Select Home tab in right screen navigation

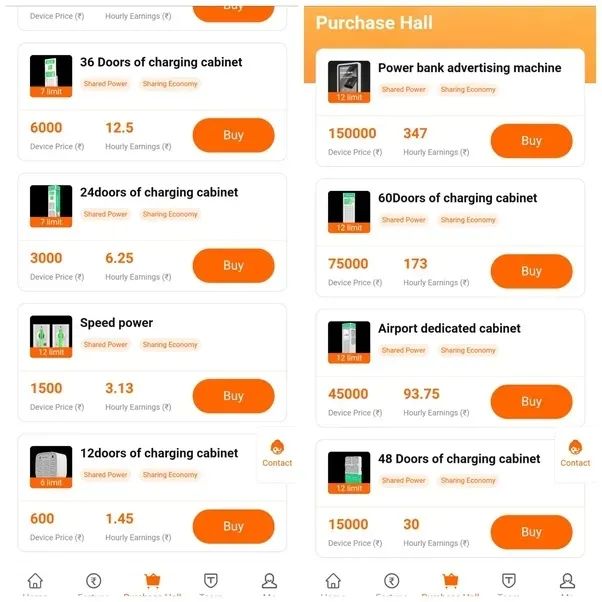tap(333, 580)
